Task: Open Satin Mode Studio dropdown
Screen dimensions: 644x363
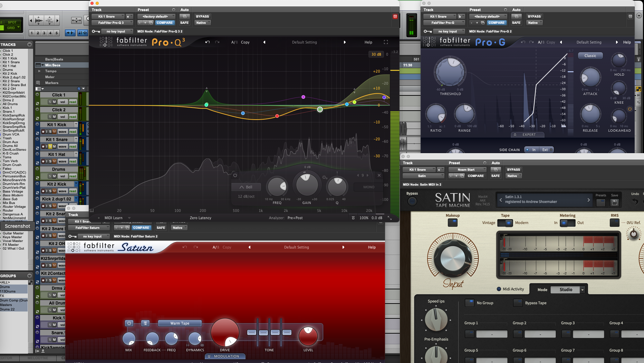Action: pyautogui.click(x=568, y=290)
